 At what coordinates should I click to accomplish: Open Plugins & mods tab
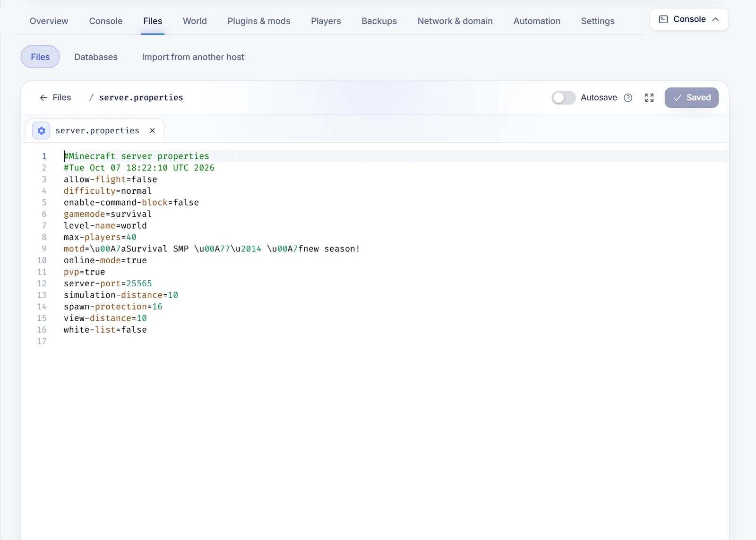click(259, 21)
